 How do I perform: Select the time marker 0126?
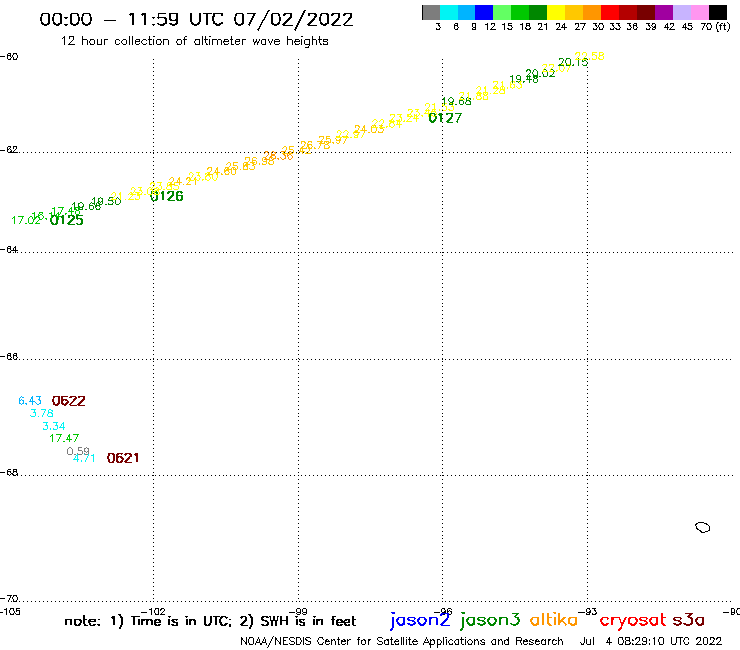click(x=167, y=196)
